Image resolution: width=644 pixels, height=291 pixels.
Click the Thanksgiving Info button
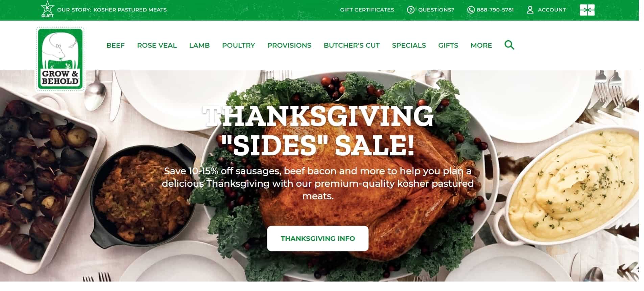pyautogui.click(x=317, y=239)
